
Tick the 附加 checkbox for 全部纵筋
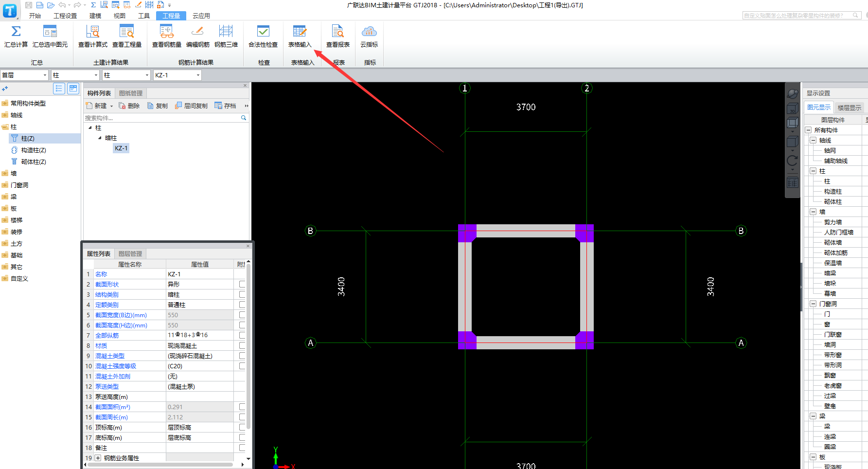[242, 335]
